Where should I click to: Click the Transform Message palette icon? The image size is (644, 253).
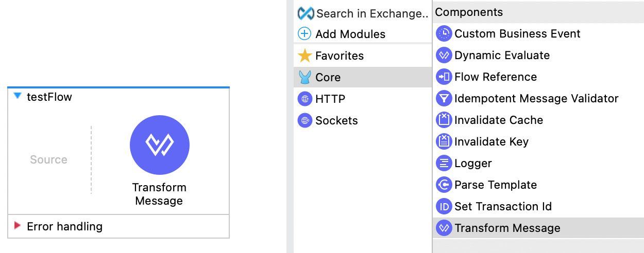click(x=444, y=228)
